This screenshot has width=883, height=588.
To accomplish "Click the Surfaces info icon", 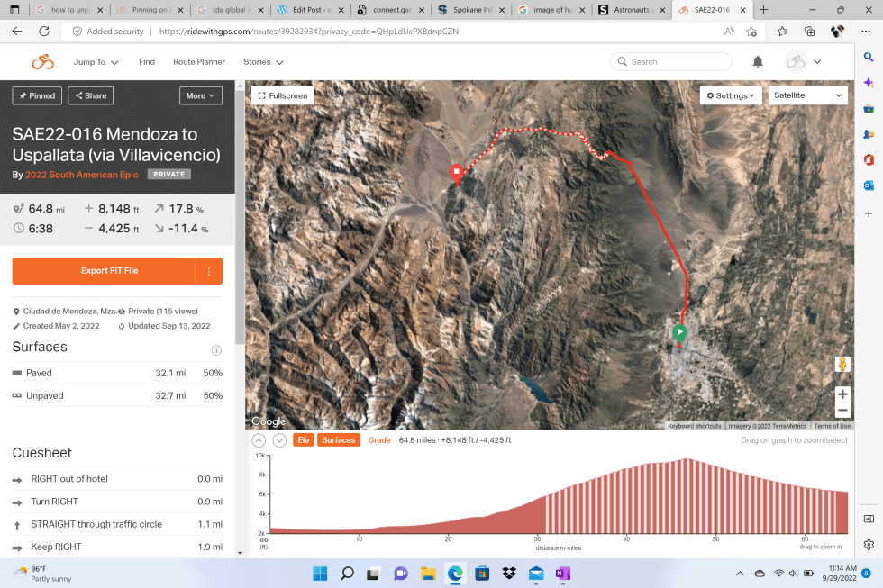I will (216, 350).
